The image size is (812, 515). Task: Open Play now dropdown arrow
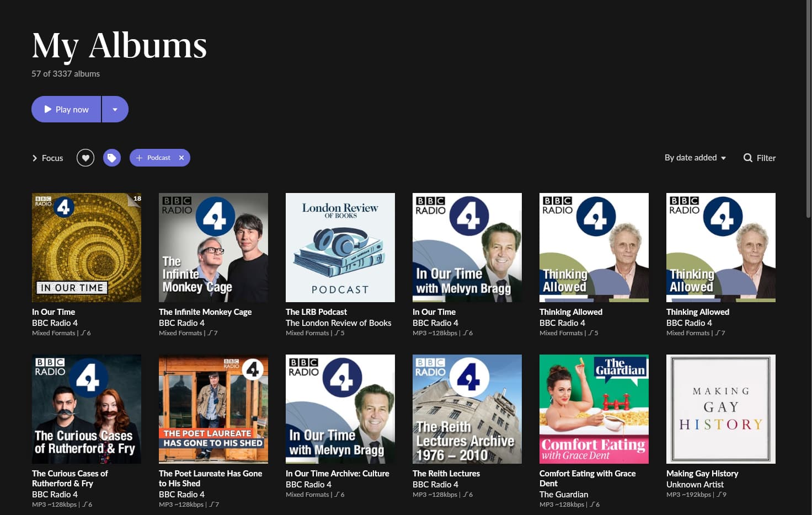tap(115, 109)
